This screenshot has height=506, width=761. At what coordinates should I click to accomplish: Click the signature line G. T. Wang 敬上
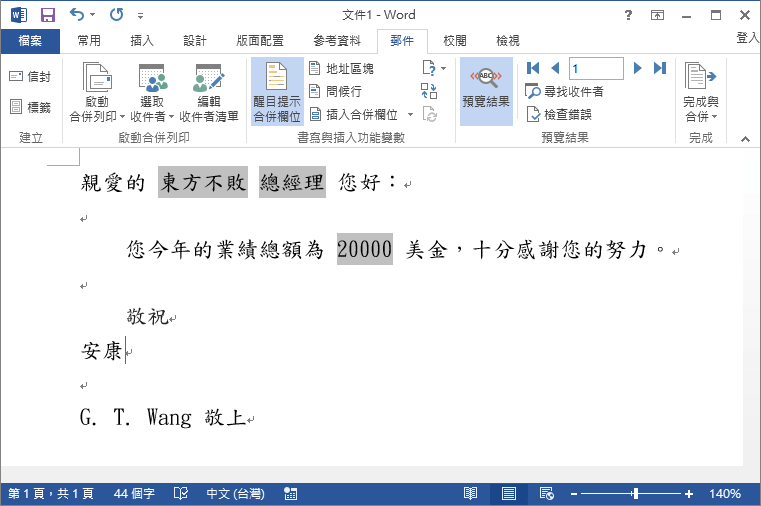click(x=164, y=417)
